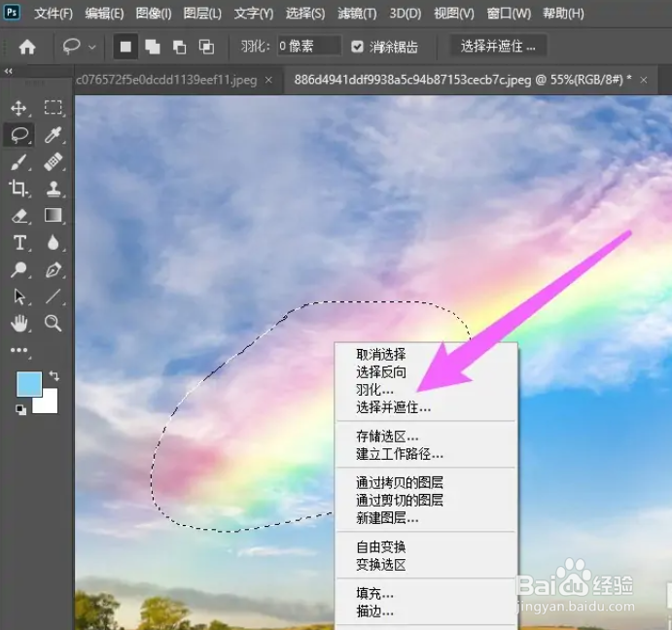The height and width of the screenshot is (630, 672).
Task: Select the Hand tool
Action: 18,323
